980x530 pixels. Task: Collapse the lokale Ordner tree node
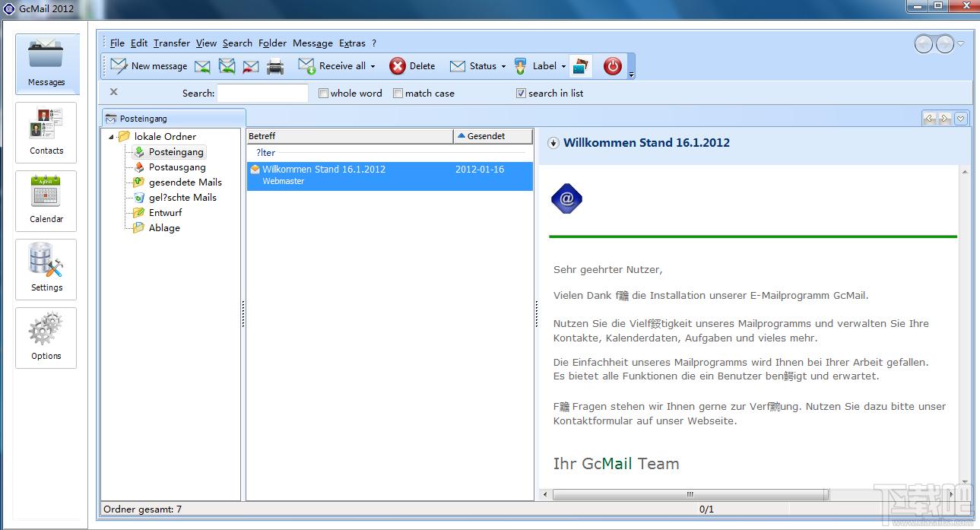pyautogui.click(x=112, y=137)
